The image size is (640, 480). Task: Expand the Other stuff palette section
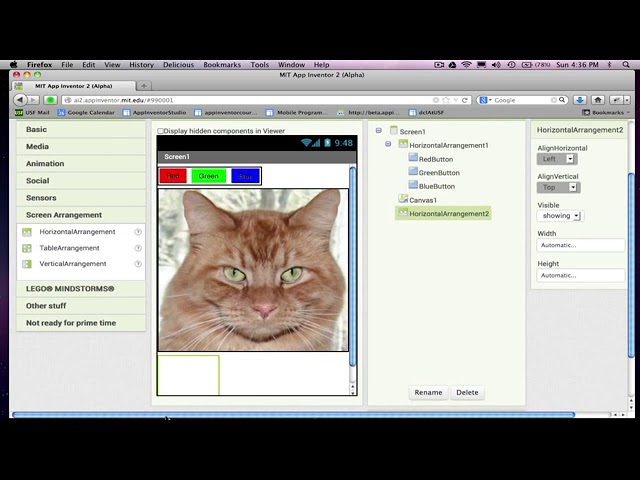(81, 306)
